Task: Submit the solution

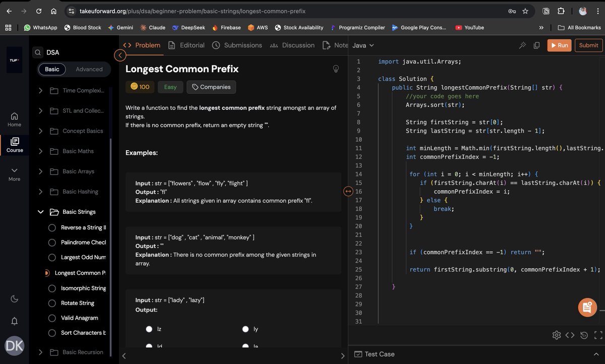Action: click(x=588, y=45)
